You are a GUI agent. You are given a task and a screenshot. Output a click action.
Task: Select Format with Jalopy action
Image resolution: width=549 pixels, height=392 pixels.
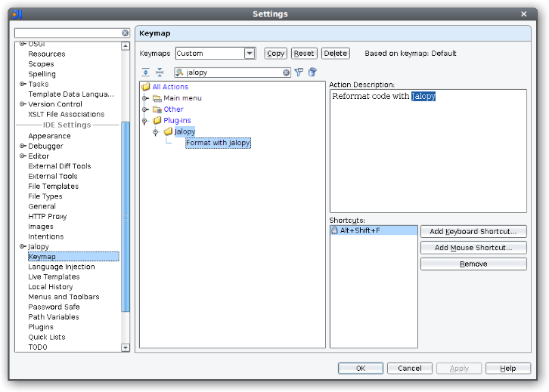click(x=218, y=143)
